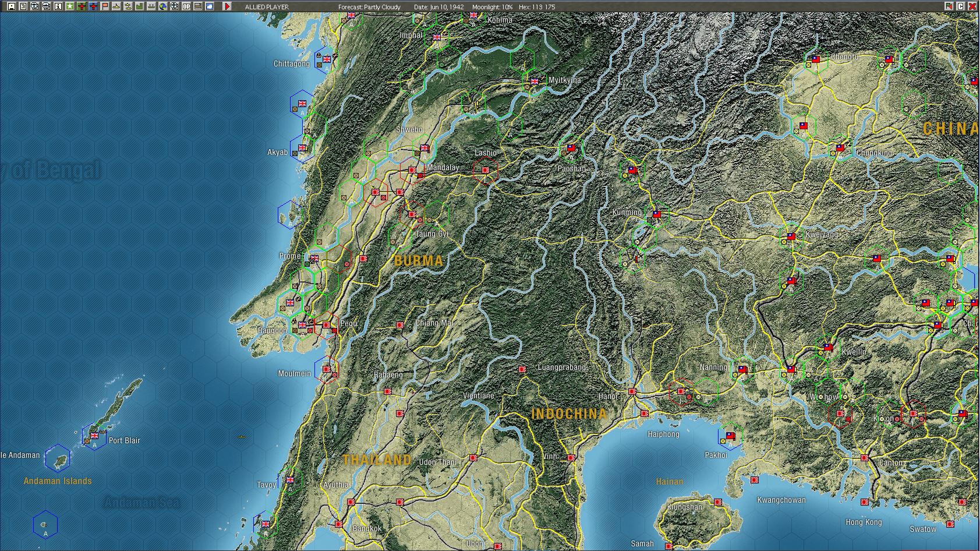Click the "Kweilin" city label

pyautogui.click(x=854, y=352)
